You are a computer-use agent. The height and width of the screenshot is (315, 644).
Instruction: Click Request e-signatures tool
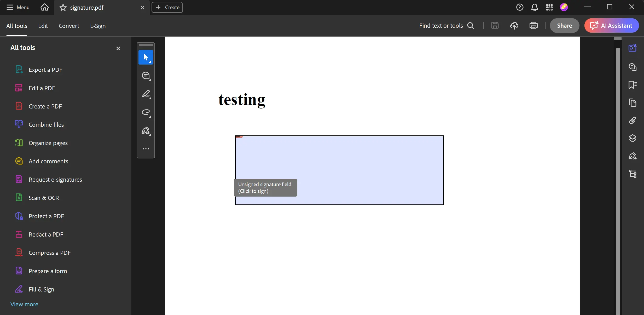(x=55, y=180)
